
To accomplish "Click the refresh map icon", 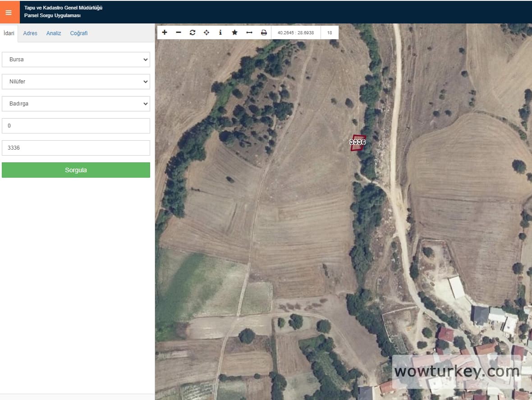I will [x=193, y=32].
